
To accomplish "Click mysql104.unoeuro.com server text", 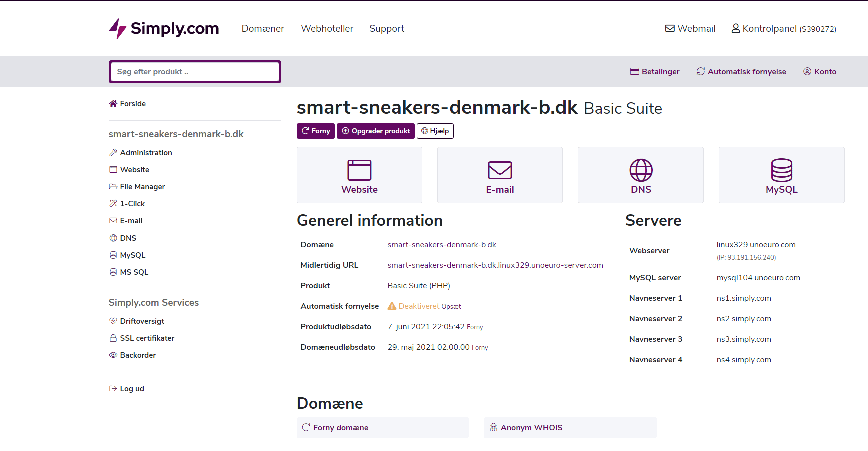I will [x=758, y=278].
